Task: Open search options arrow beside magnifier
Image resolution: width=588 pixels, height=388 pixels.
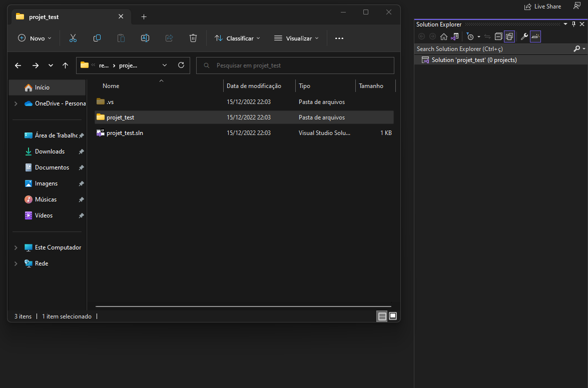Action: (x=584, y=49)
